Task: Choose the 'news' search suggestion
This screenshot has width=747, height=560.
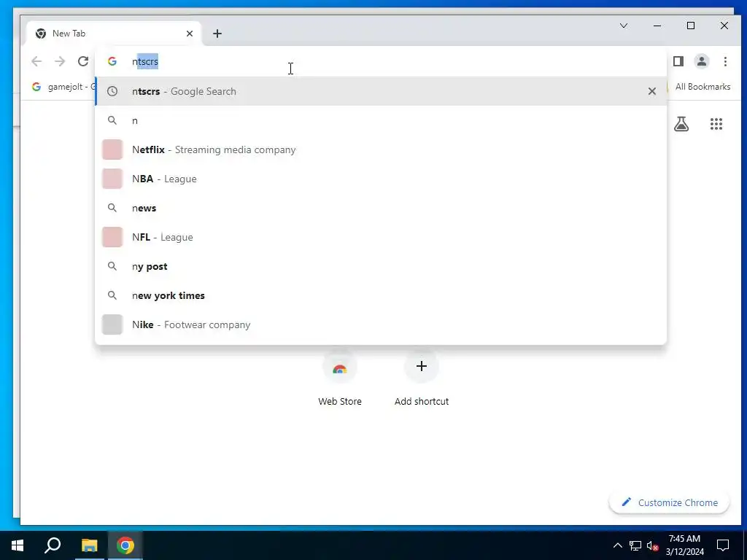Action: tap(381, 208)
